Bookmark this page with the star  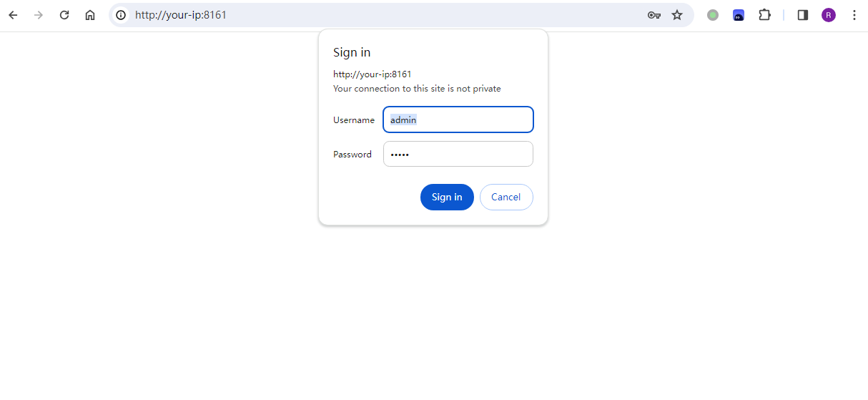(677, 15)
